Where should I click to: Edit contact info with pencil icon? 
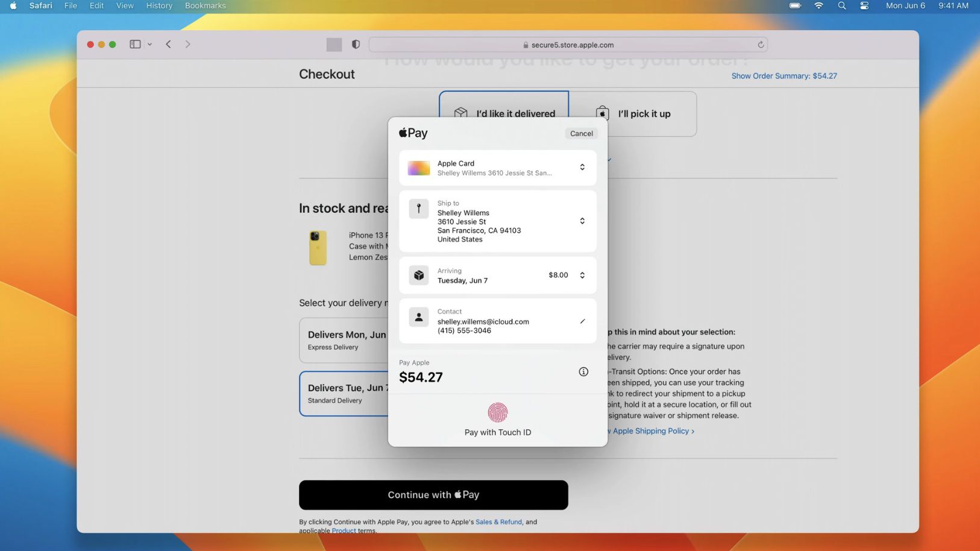tap(582, 321)
